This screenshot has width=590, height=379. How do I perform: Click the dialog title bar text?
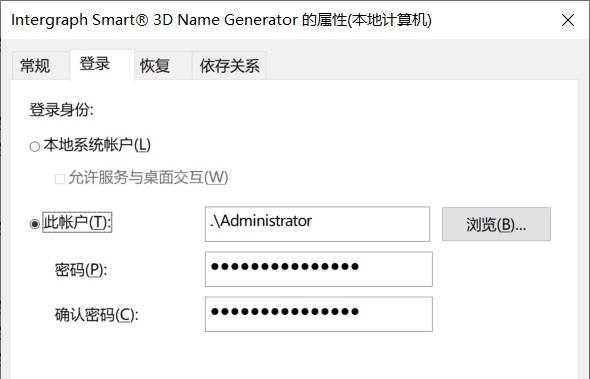pos(221,20)
